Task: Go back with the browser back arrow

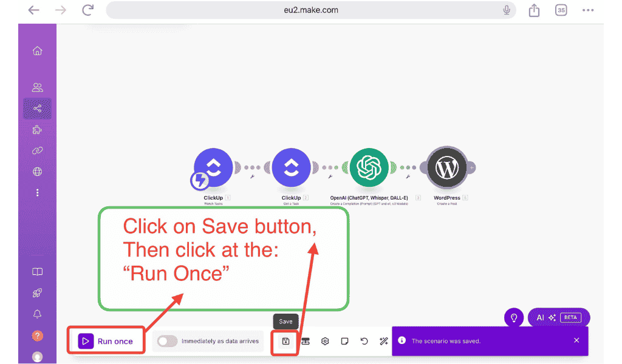Action: point(34,10)
